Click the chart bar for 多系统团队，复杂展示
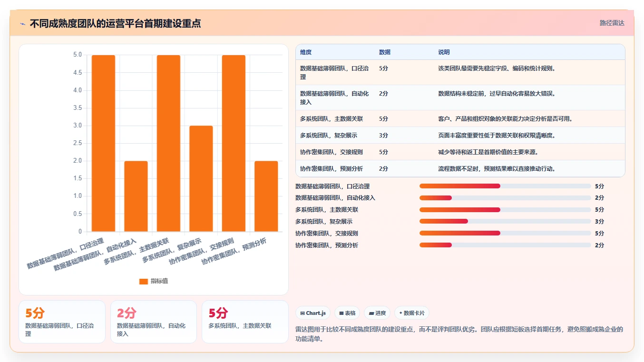 (x=201, y=179)
